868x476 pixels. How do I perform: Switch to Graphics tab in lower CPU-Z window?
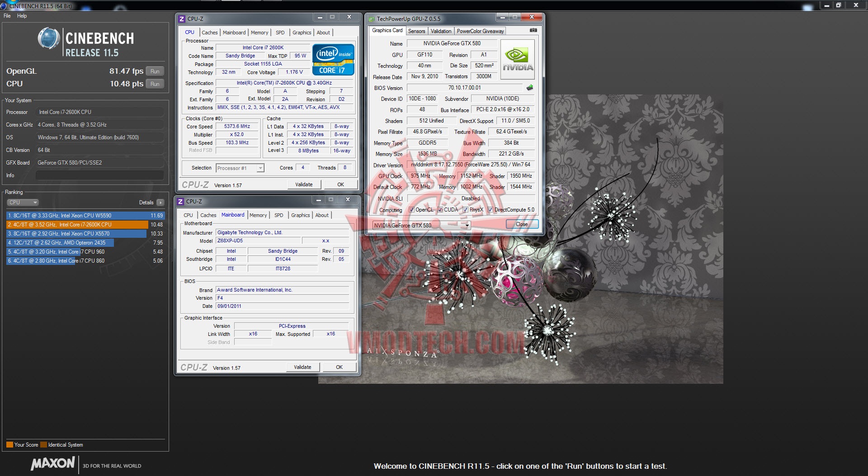[300, 215]
